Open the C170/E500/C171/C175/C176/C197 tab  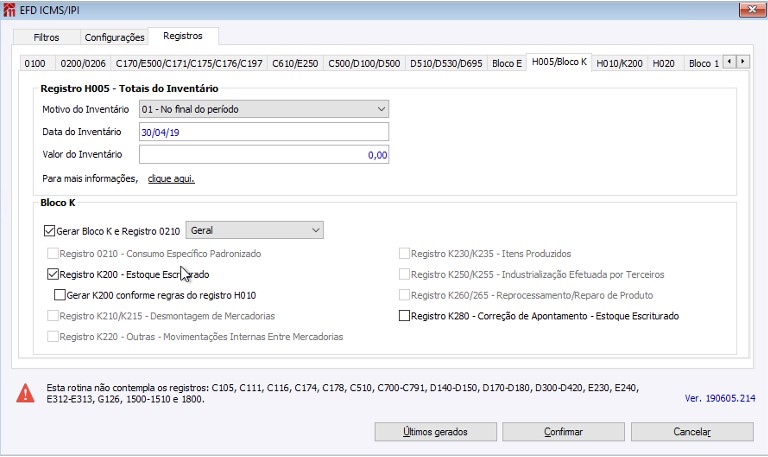[x=189, y=63]
